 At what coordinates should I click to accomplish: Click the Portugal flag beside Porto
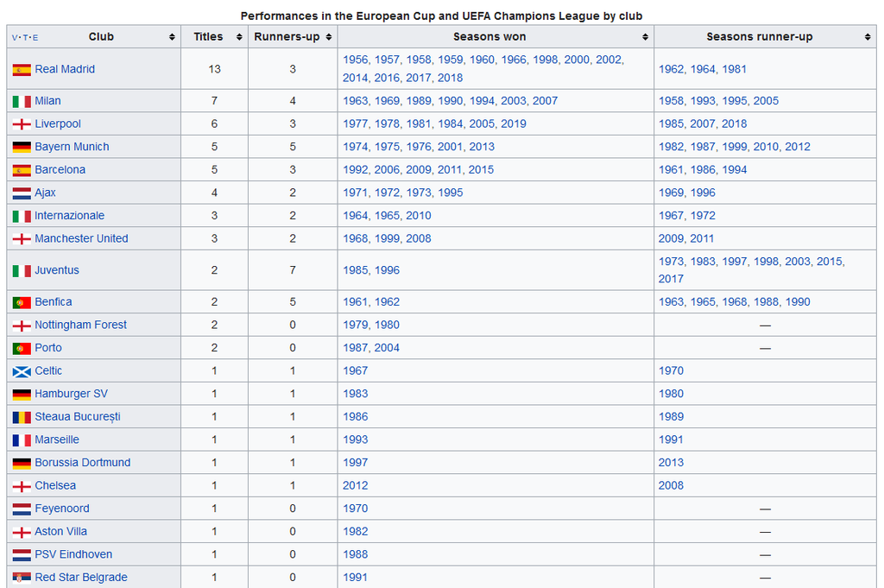[22, 349]
